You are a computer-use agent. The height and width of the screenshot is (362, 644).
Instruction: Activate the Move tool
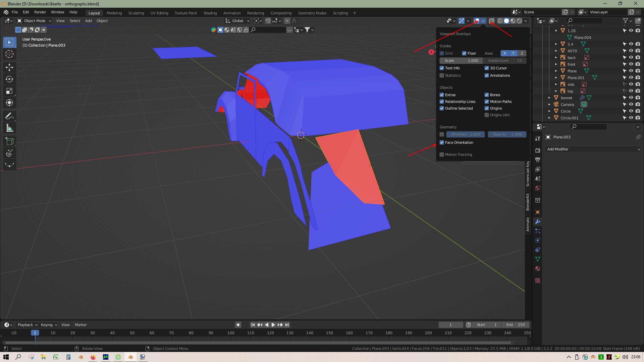(x=9, y=67)
